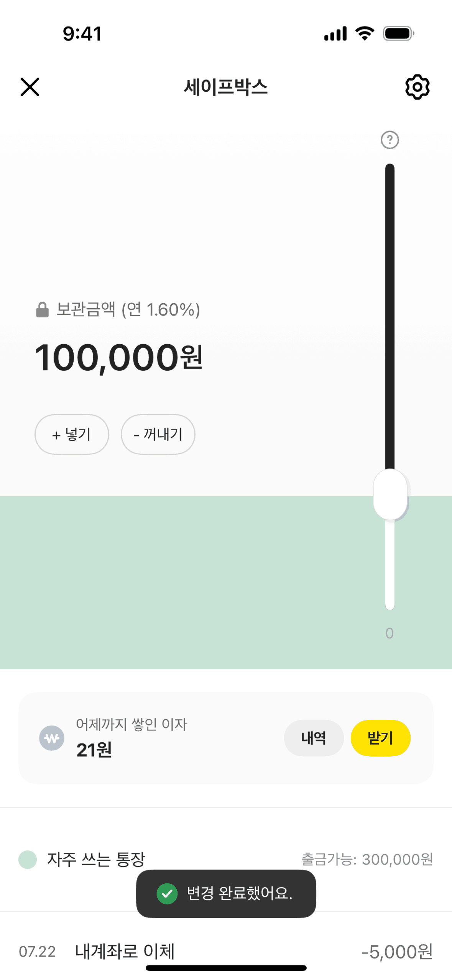Select the 자주 쓰는 통장 account label

(96, 859)
